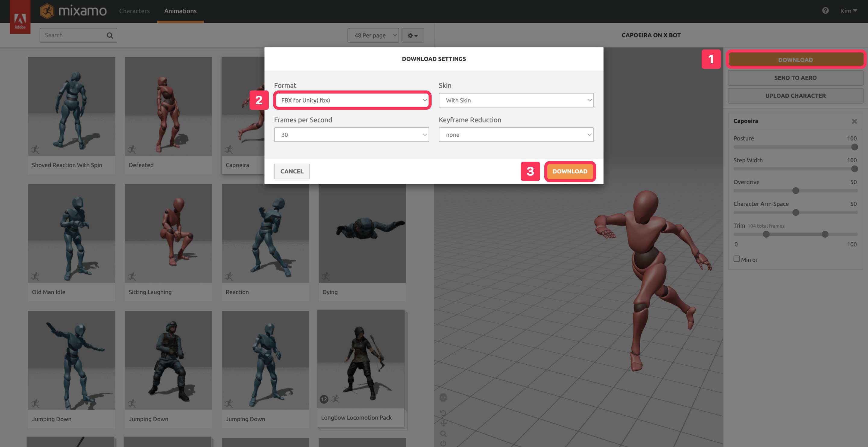Click the animation walk icon on Capoeira thumbnail

coord(228,149)
